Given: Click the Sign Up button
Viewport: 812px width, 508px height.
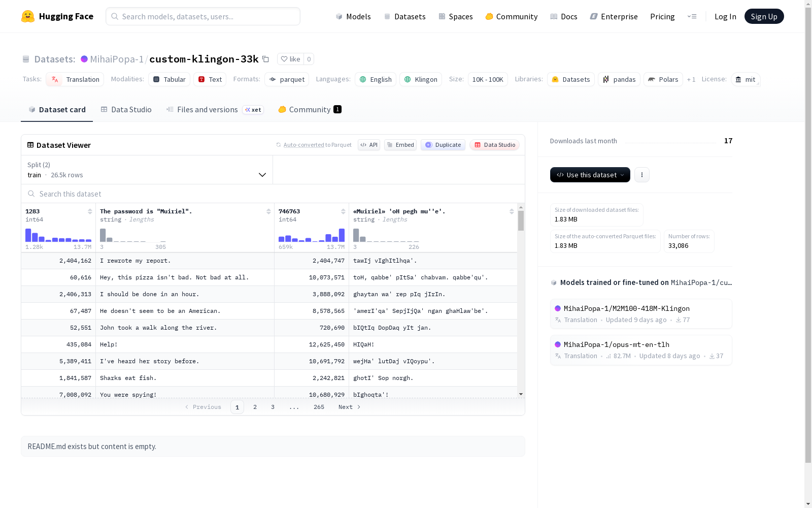Looking at the screenshot, I should coord(764,16).
